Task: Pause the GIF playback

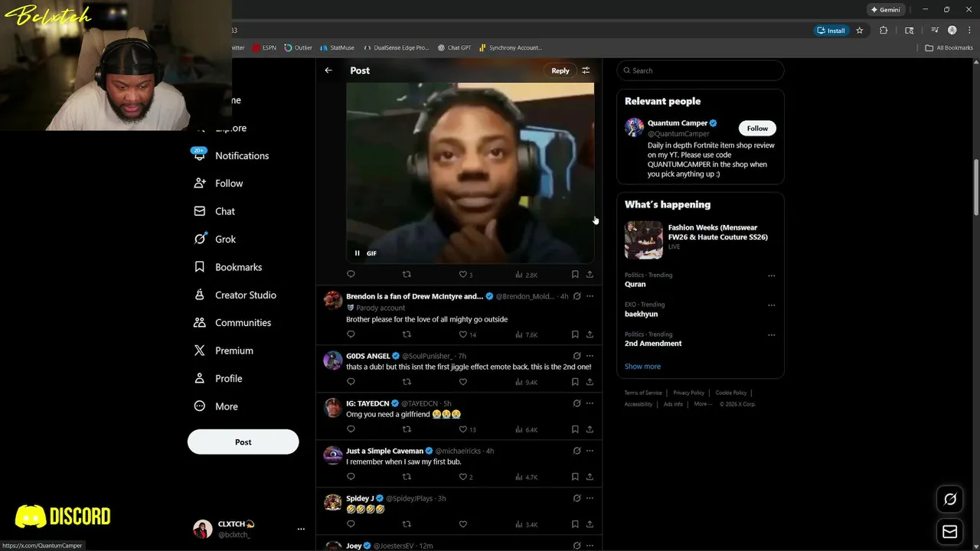Action: (x=357, y=253)
